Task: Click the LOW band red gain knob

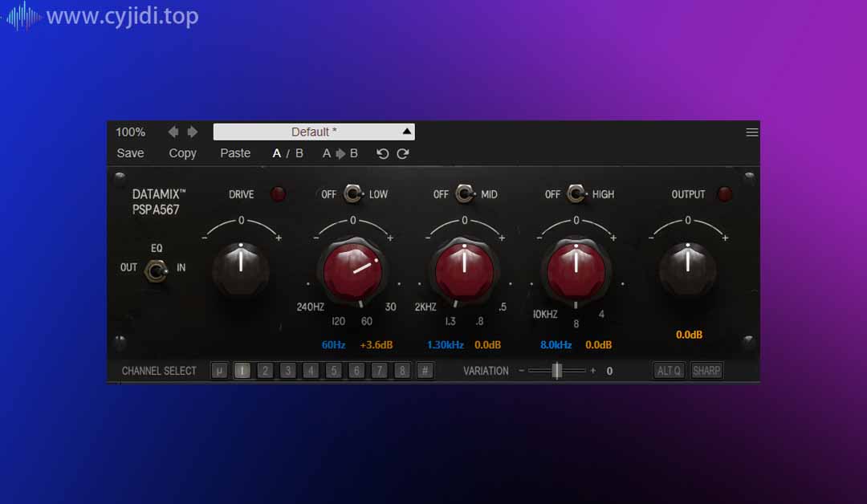Action: (352, 270)
